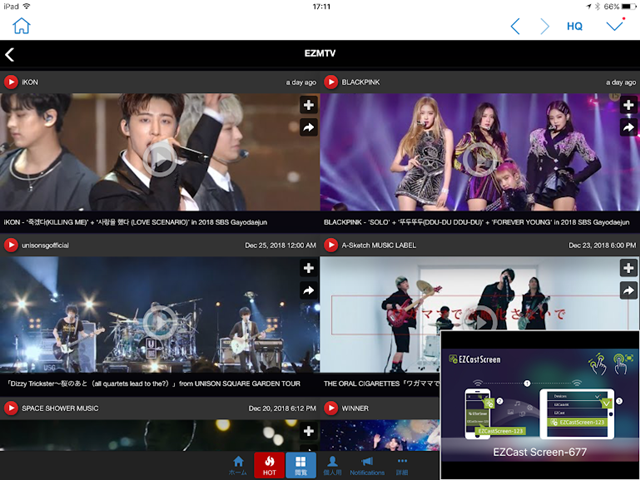Tap the 17:11 clock in status bar
640x480 pixels.
click(322, 7)
